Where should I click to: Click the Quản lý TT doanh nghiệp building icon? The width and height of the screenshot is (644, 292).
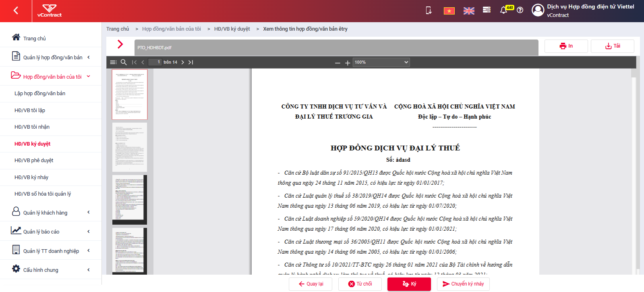pyautogui.click(x=16, y=250)
